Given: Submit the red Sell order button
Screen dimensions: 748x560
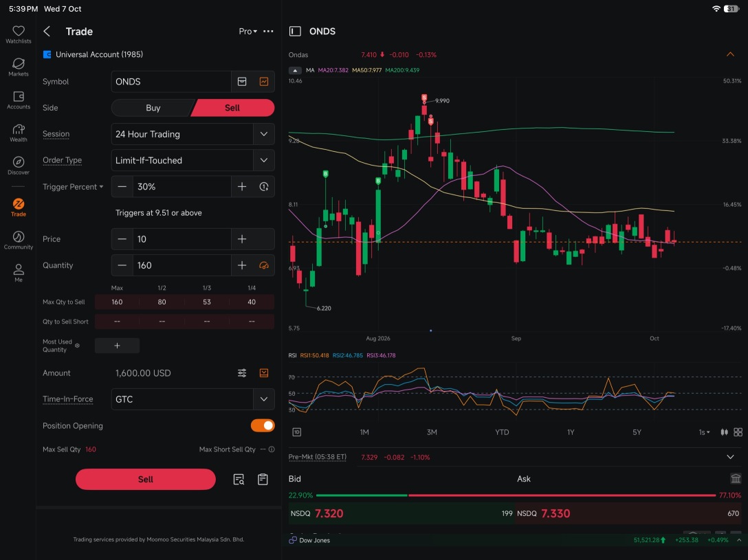Looking at the screenshot, I should tap(146, 480).
